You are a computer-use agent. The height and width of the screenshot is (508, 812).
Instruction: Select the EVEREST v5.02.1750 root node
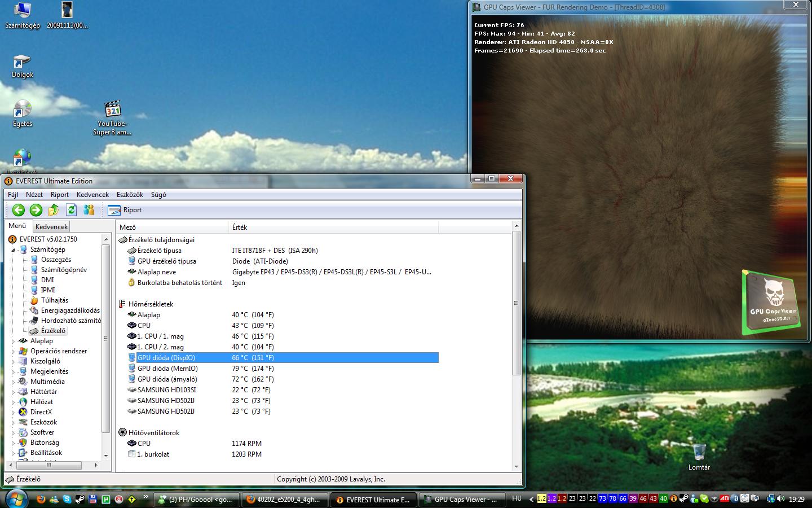(48, 239)
